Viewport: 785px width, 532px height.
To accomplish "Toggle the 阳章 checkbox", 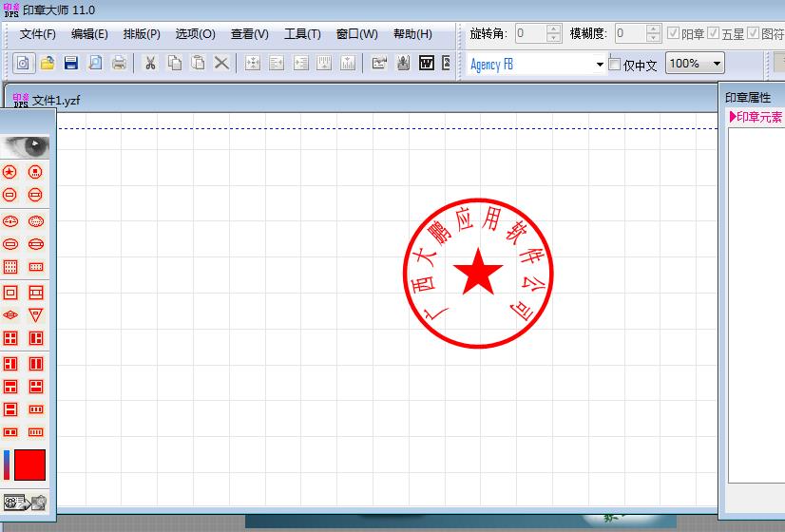I will click(674, 33).
